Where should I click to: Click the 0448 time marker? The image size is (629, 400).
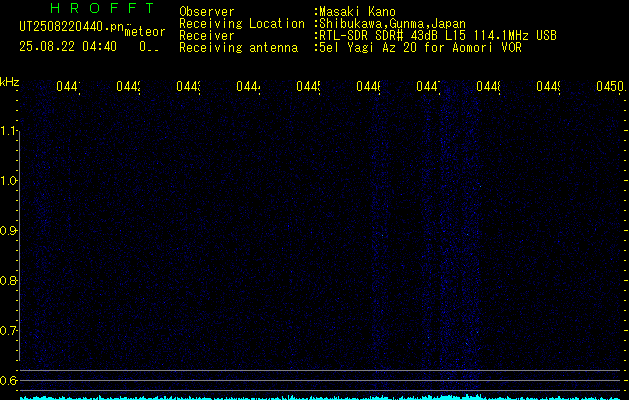(x=488, y=87)
